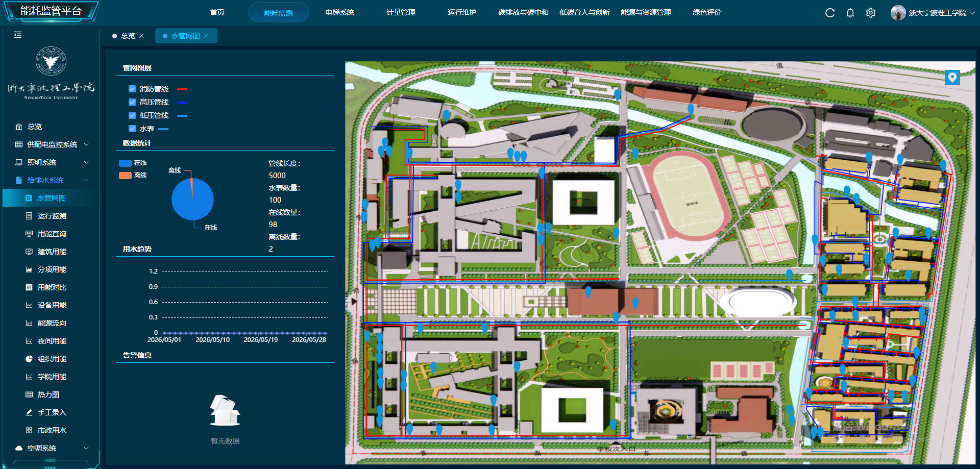Viewport: 980px width, 469px height.
Task: Open the 绿色评价 top menu
Action: click(707, 12)
